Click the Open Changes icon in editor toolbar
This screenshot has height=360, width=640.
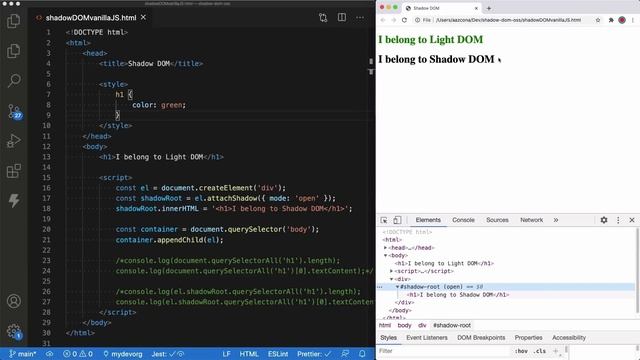[323, 18]
